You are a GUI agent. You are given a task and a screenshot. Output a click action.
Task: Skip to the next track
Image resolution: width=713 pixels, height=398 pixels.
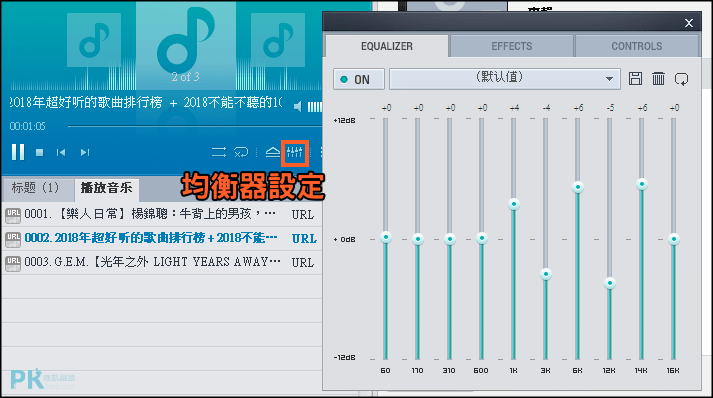coord(85,152)
